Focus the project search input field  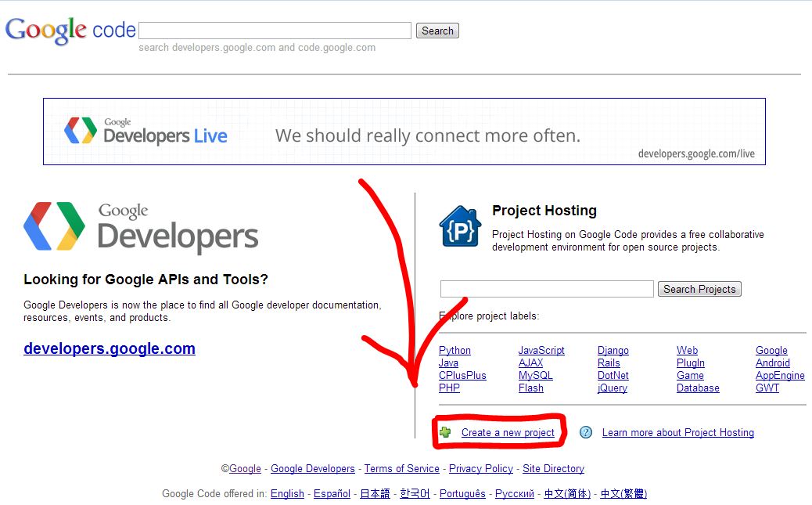coord(547,289)
